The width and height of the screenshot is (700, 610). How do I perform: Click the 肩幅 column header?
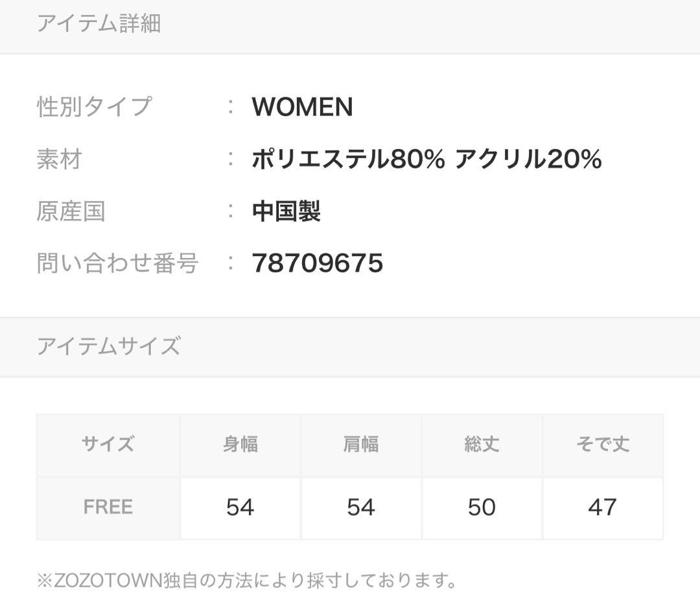pos(361,445)
